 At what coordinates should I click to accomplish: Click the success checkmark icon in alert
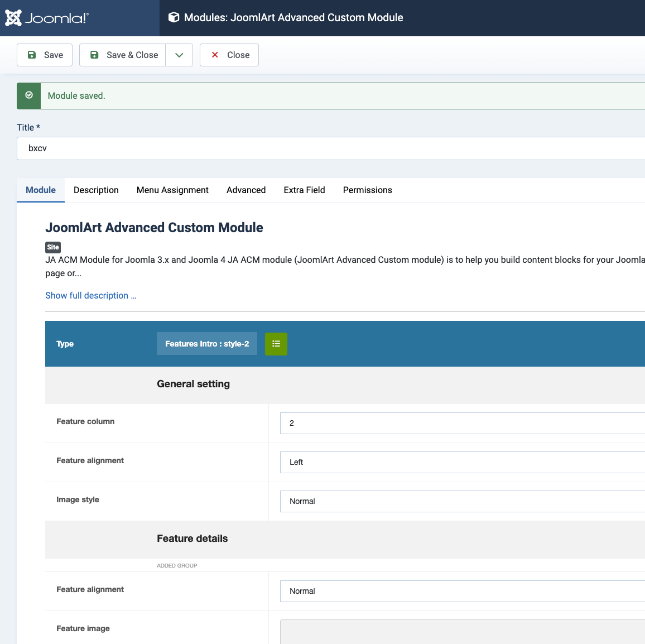pyautogui.click(x=29, y=95)
